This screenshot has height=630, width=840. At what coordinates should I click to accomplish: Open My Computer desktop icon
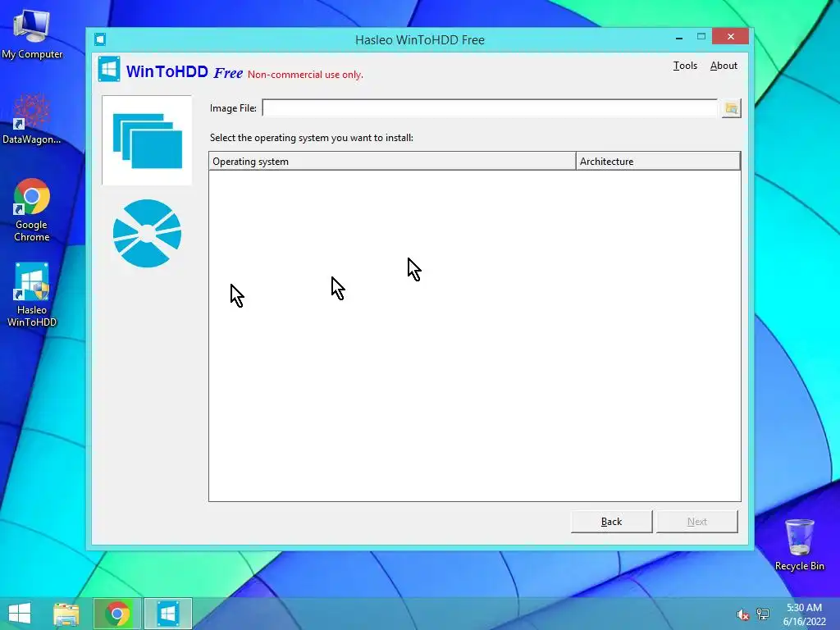32,34
